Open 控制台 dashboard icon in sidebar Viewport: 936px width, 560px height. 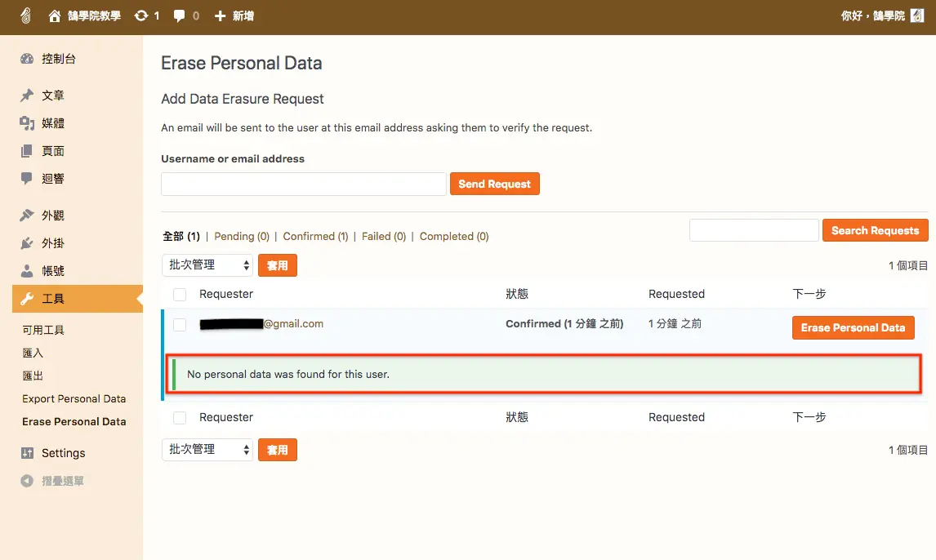pyautogui.click(x=27, y=59)
